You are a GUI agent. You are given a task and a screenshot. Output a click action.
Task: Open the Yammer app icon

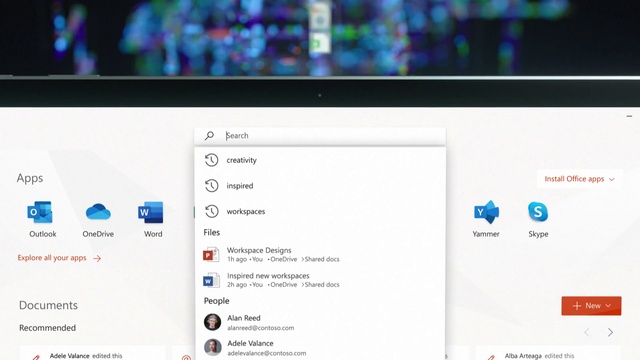[x=486, y=212]
